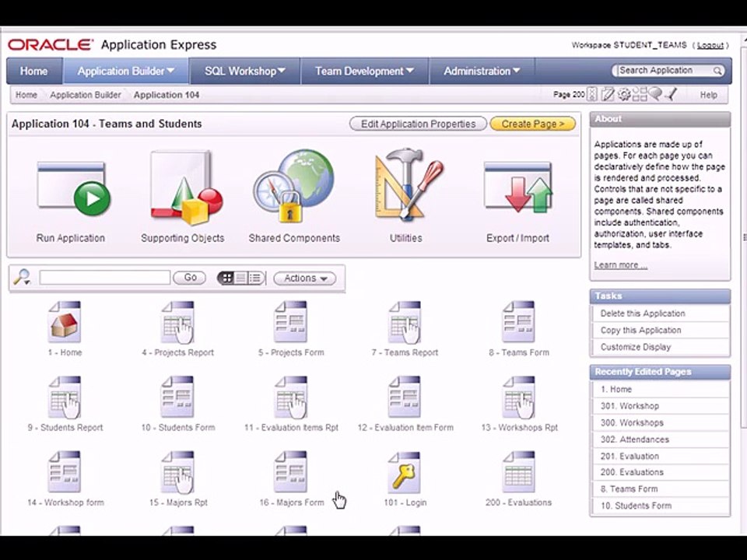Switch to detail list view
The width and height of the screenshot is (747, 560).
coord(256,278)
